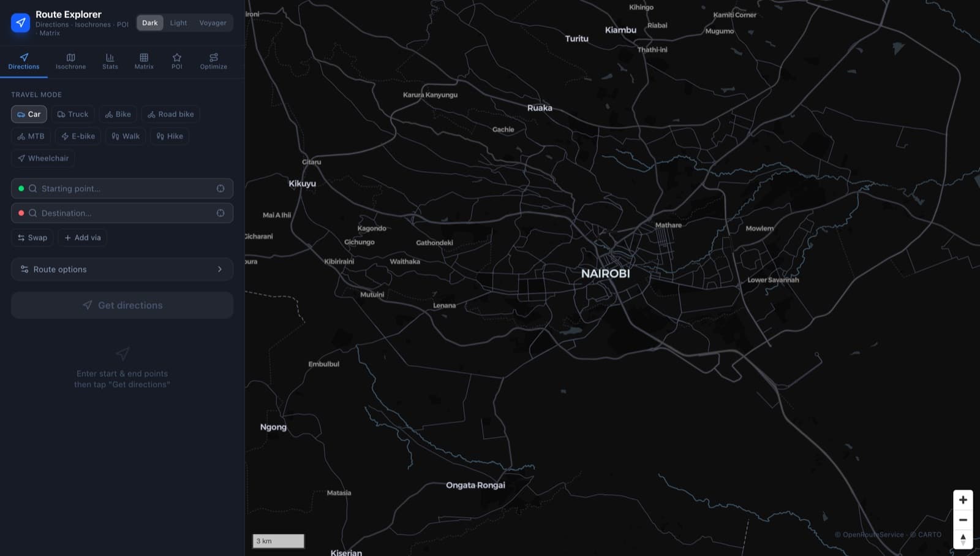This screenshot has width=980, height=556.
Task: Select MTB travel mode
Action: (31, 136)
